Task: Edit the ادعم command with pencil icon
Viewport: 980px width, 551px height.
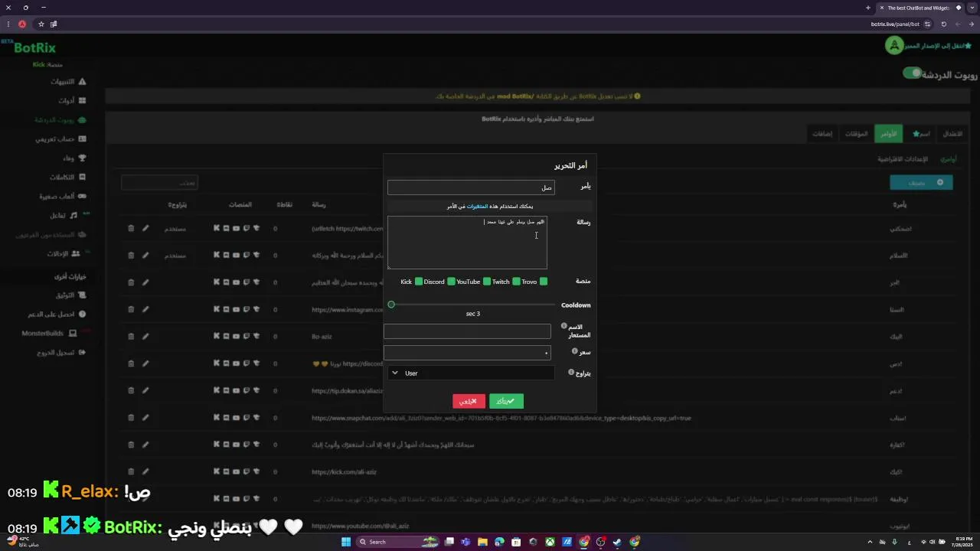Action: 145,390
